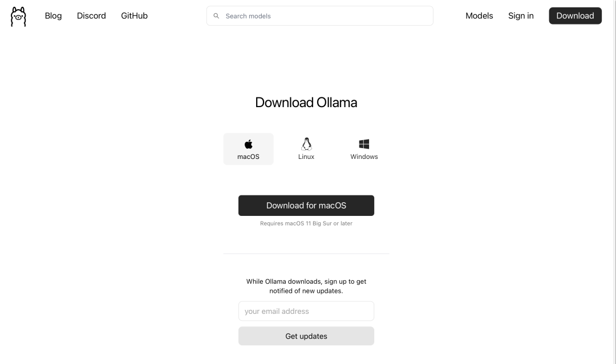Visit the Discord link
The height and width of the screenshot is (364, 616).
[x=91, y=16]
